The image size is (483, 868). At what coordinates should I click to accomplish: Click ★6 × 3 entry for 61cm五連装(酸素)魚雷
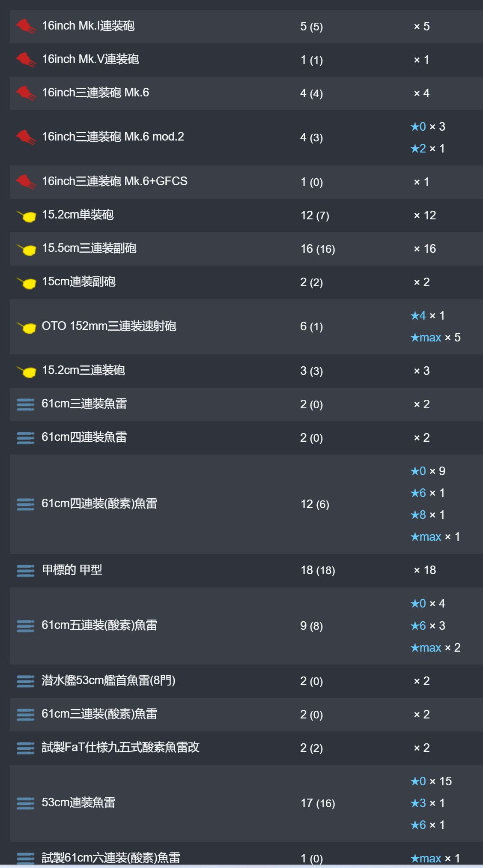[x=428, y=626]
